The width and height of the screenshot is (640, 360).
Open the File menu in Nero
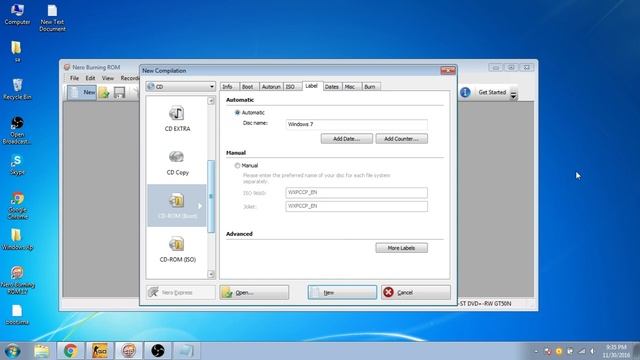pos(74,78)
